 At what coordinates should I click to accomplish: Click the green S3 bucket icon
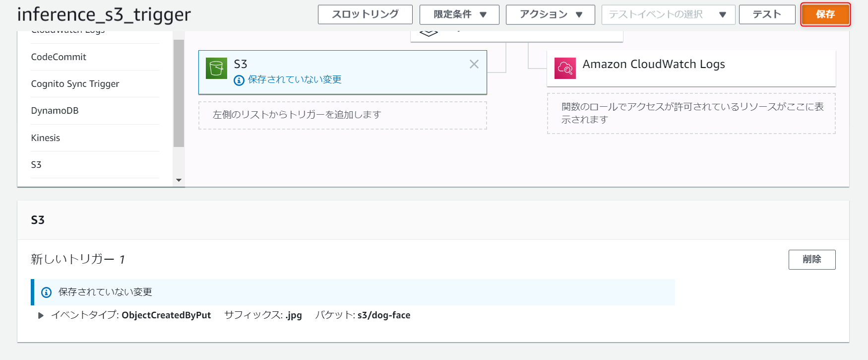tap(216, 68)
